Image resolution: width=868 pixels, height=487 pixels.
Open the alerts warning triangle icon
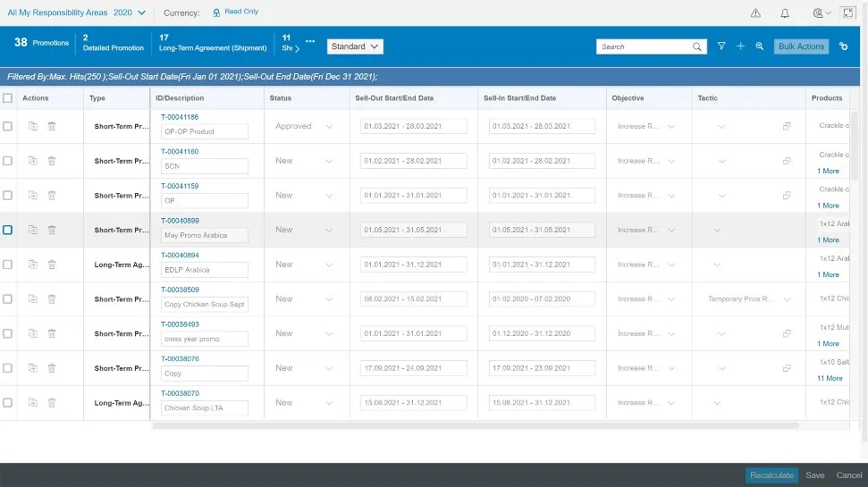click(755, 13)
